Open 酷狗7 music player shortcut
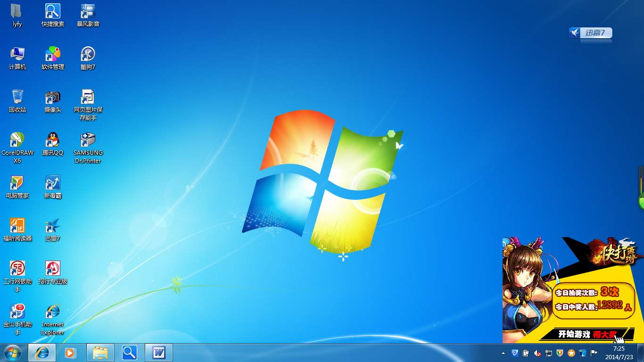Viewport: 644px width, 362px height. coord(88,58)
